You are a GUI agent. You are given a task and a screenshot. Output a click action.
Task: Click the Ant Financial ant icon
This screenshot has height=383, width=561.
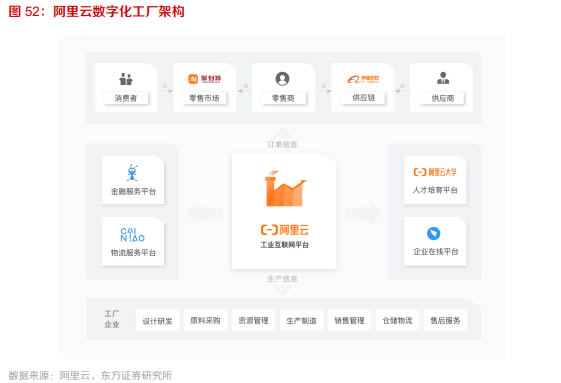[x=133, y=172]
